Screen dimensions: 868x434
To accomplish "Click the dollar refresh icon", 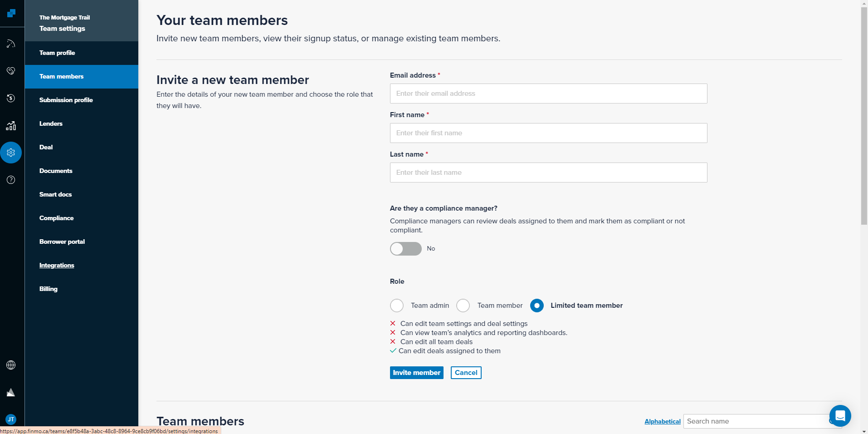I will 11,98.
